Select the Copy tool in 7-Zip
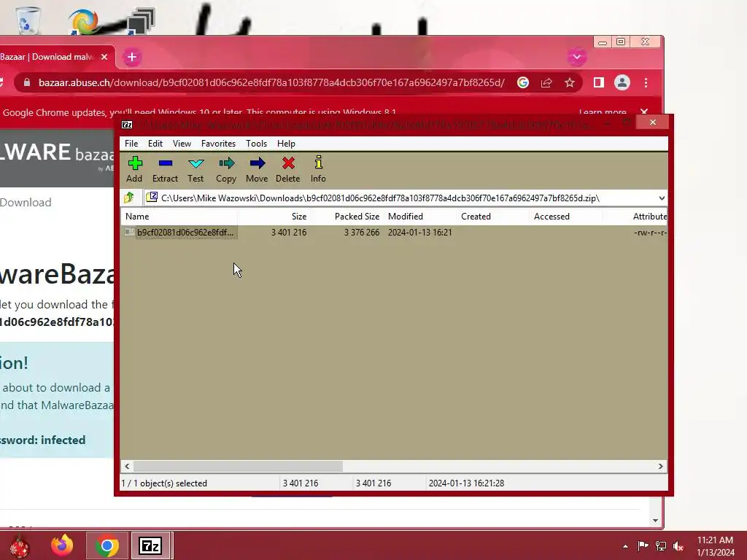Image resolution: width=747 pixels, height=560 pixels. pos(226,169)
